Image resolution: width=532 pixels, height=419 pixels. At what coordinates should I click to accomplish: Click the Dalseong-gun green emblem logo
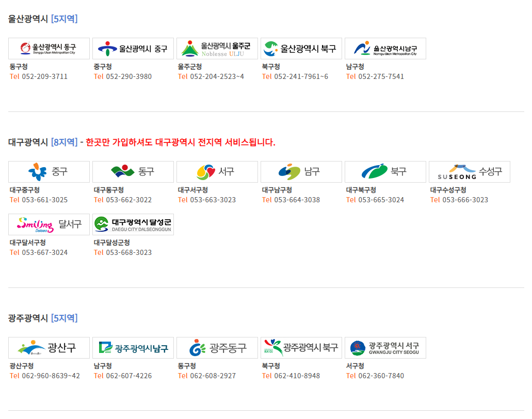(x=133, y=224)
